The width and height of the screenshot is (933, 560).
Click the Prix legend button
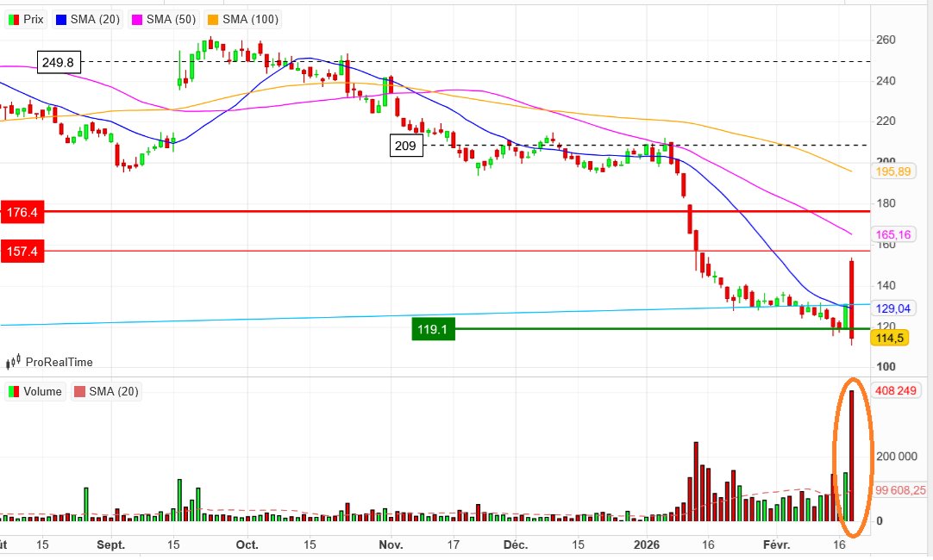26,20
